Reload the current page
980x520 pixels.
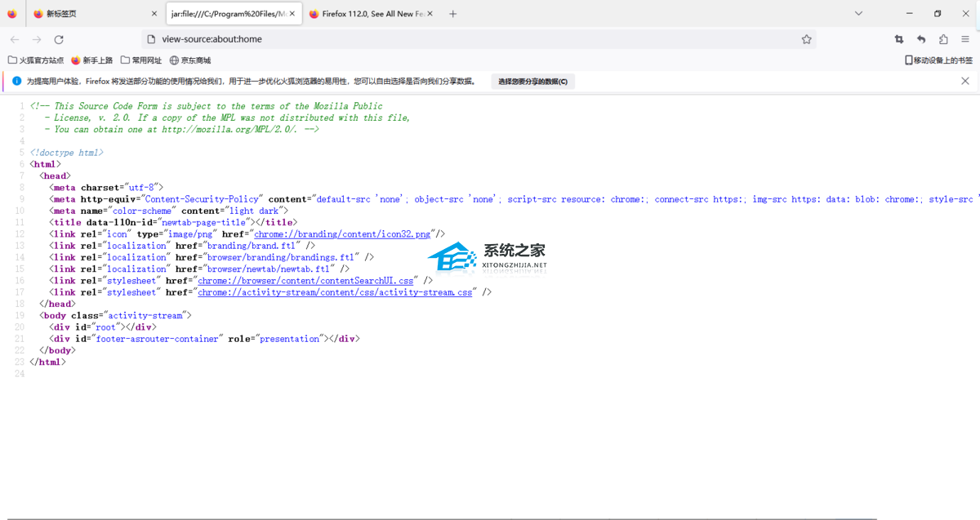tap(59, 39)
